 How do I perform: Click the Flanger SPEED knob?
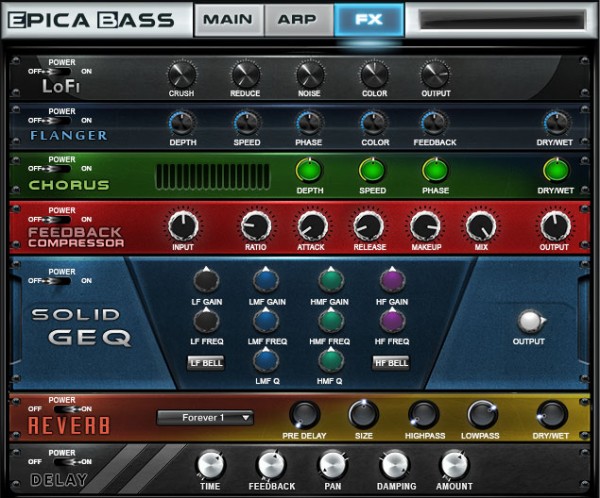coord(247,123)
